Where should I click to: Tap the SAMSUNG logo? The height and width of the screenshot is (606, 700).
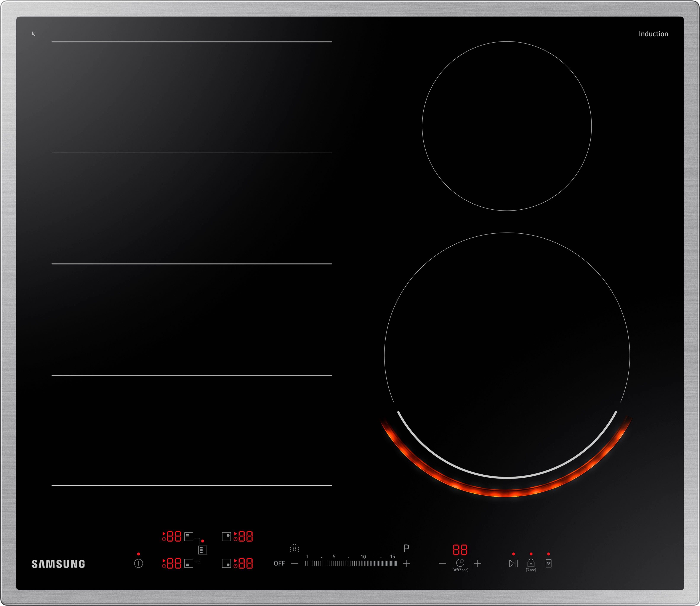click(x=58, y=564)
